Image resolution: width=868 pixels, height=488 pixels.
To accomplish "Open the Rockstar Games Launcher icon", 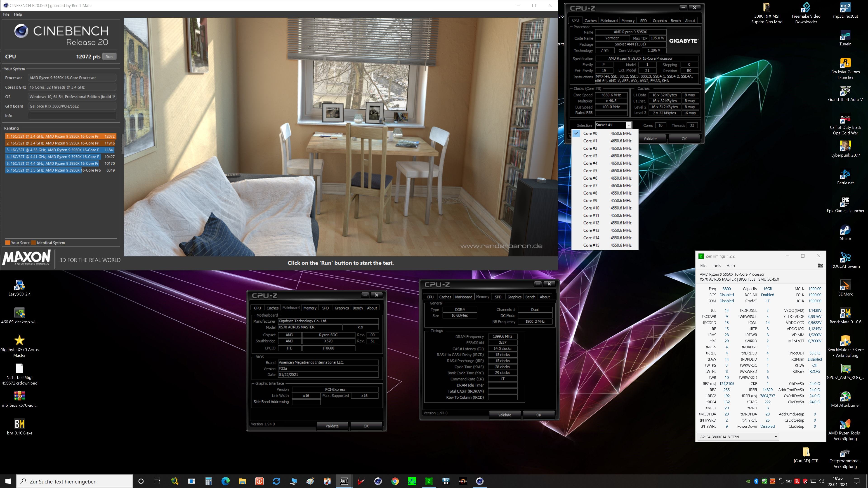I will point(845,69).
